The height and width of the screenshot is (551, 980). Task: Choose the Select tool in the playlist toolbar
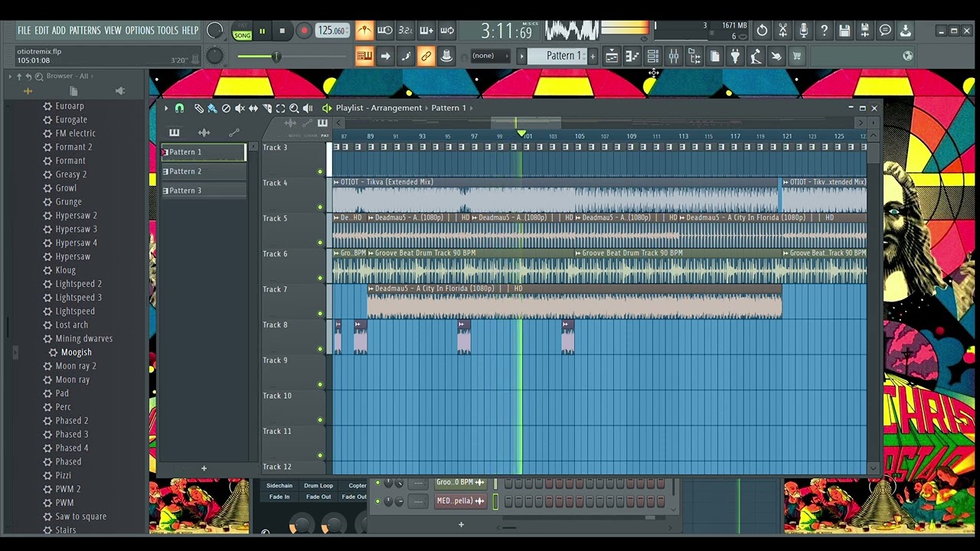click(280, 109)
